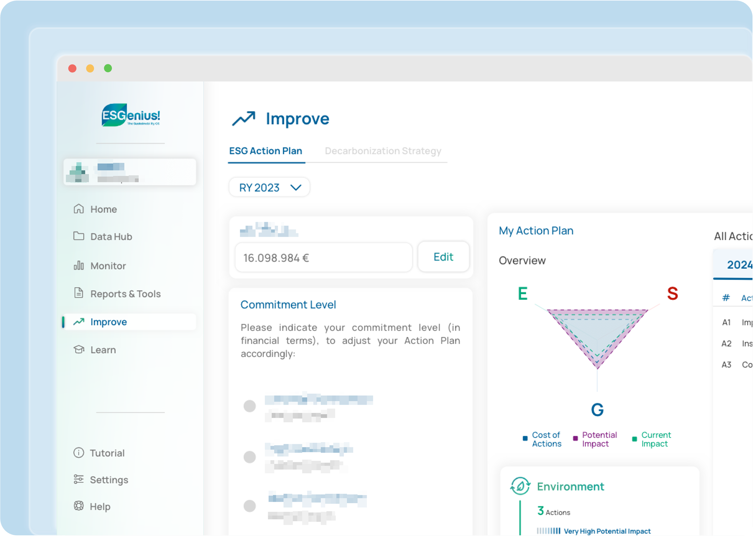Click the Help question-mark icon
The height and width of the screenshot is (539, 756).
pyautogui.click(x=78, y=506)
